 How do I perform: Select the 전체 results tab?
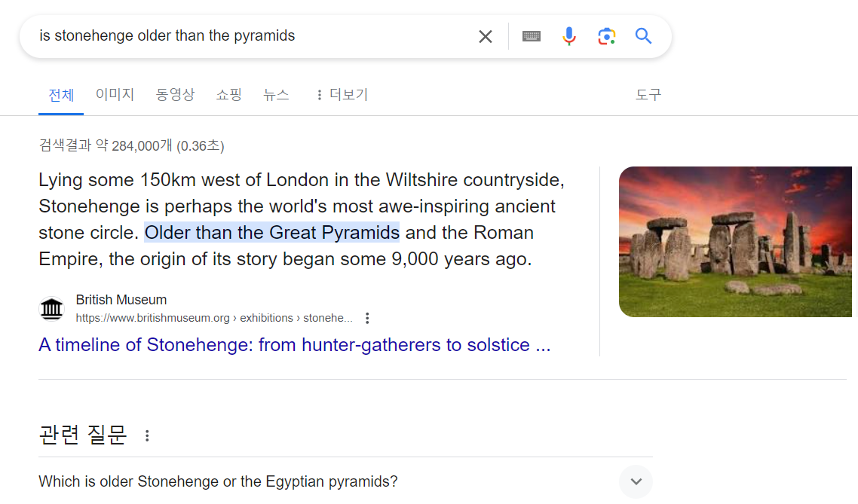coord(61,95)
